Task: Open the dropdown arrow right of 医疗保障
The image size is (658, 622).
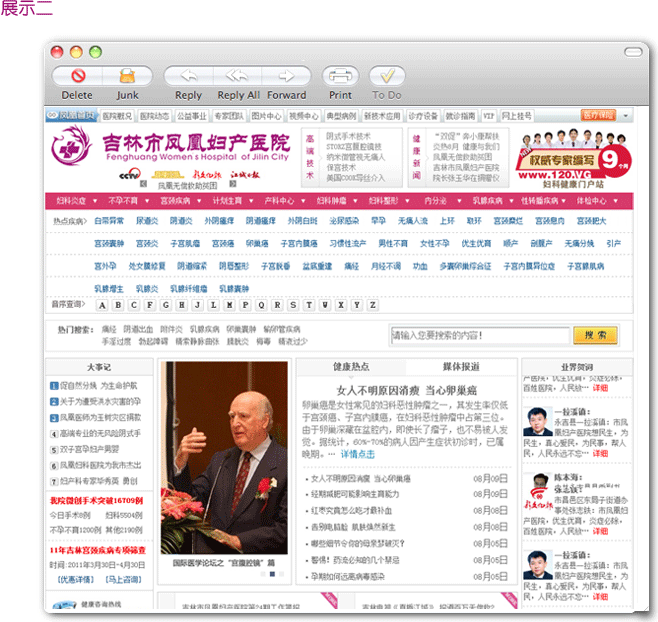Action: (x=626, y=115)
